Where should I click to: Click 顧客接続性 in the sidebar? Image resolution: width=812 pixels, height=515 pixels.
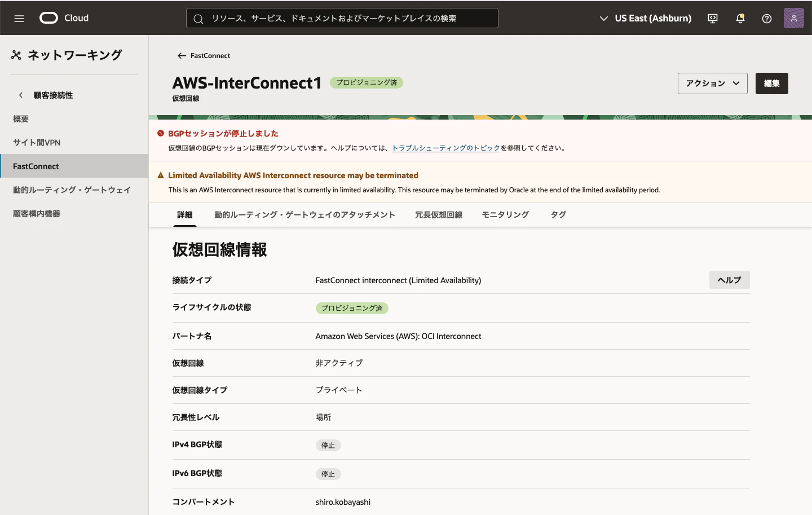pos(53,95)
